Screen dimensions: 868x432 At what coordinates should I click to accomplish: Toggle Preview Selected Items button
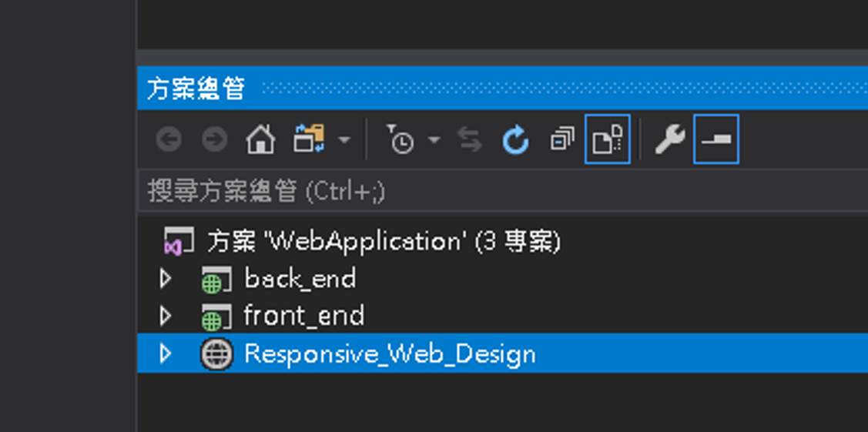click(x=716, y=139)
